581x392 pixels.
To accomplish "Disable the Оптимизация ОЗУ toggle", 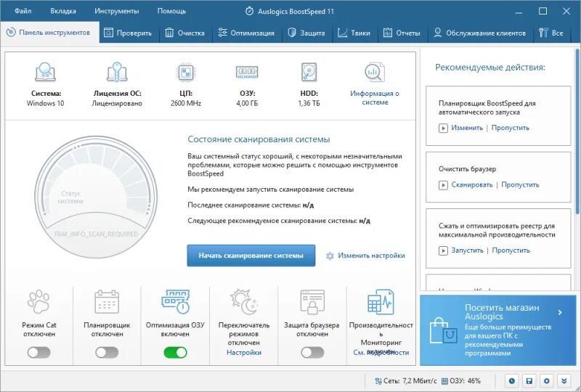I will pyautogui.click(x=175, y=352).
